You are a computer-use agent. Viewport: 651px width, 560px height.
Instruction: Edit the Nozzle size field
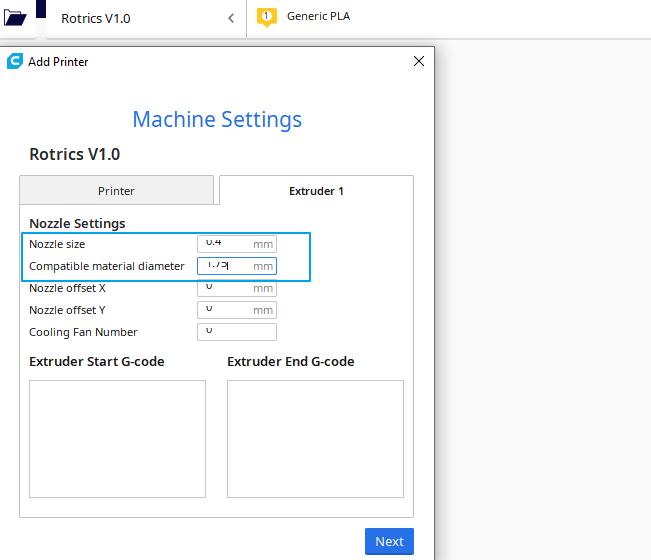point(237,244)
